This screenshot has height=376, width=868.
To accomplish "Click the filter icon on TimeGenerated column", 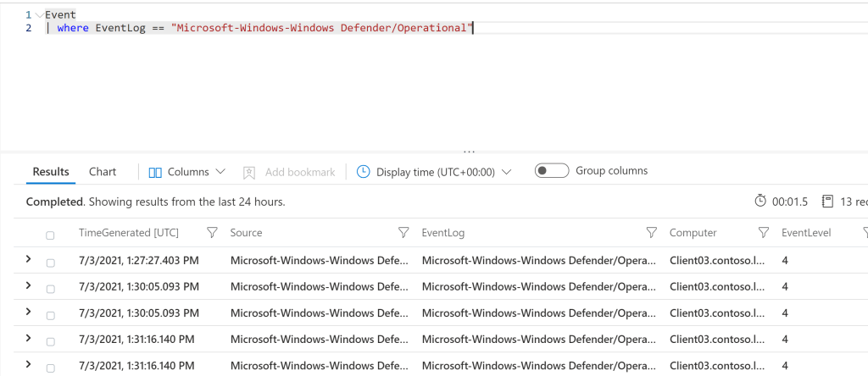I will (x=212, y=233).
